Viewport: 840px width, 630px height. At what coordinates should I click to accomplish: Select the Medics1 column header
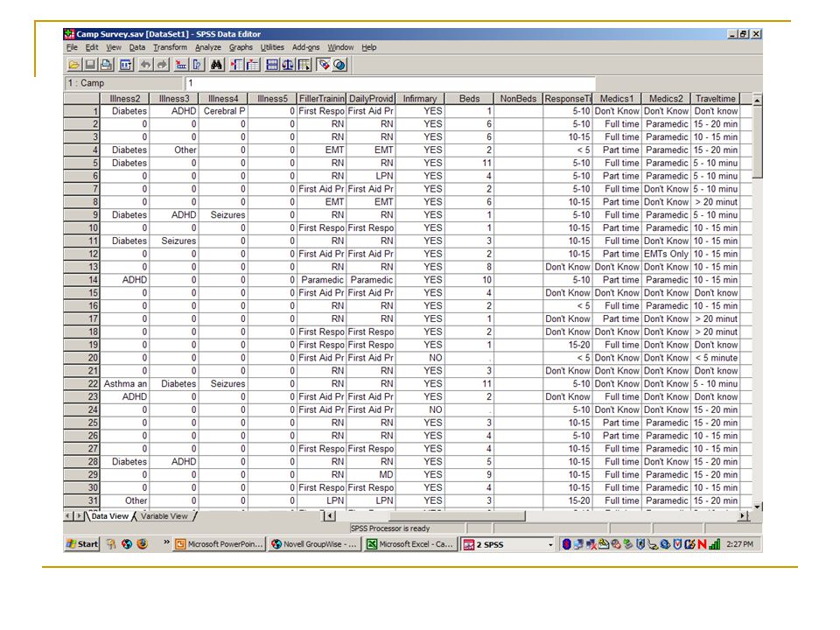[617, 99]
